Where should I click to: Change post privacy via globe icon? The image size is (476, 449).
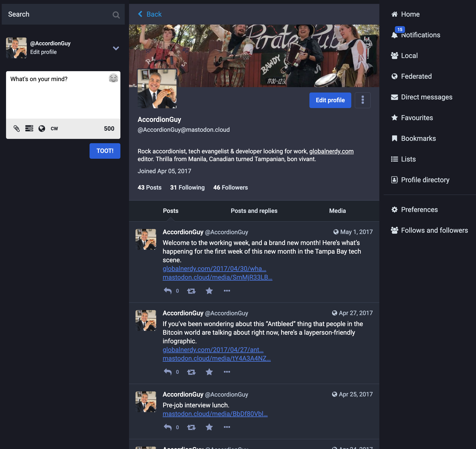(42, 129)
